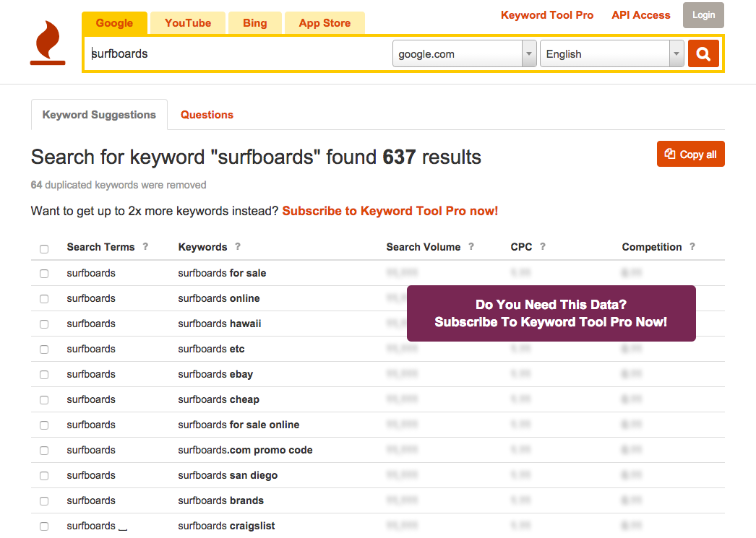Open help icon next to Keywords header

tap(238, 246)
